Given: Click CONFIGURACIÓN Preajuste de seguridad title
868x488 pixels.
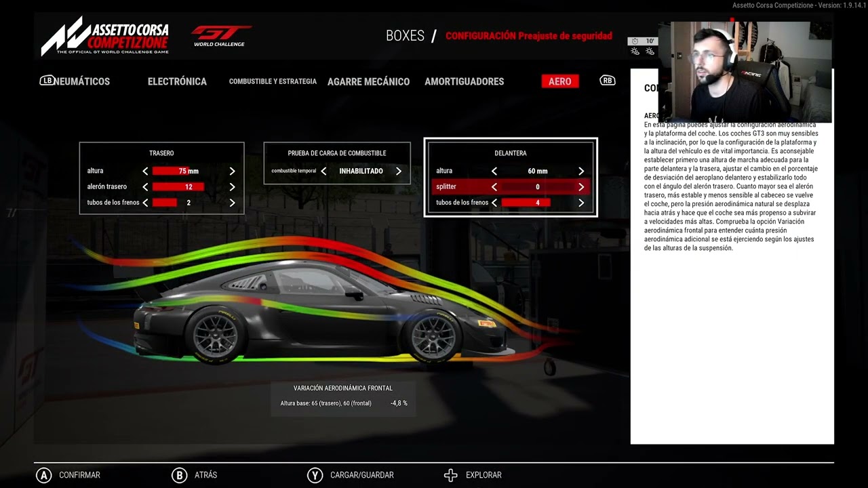Looking at the screenshot, I should point(529,36).
